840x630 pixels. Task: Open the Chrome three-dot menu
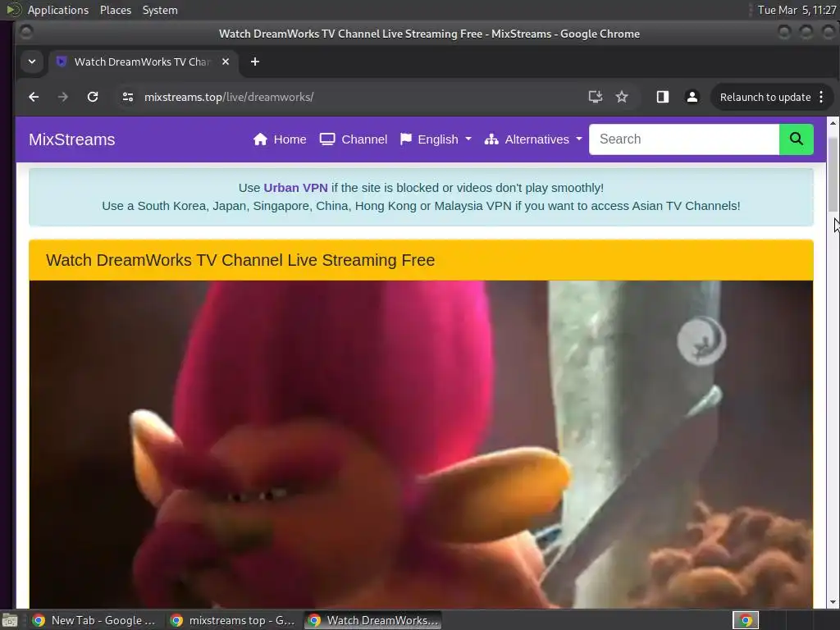point(821,97)
